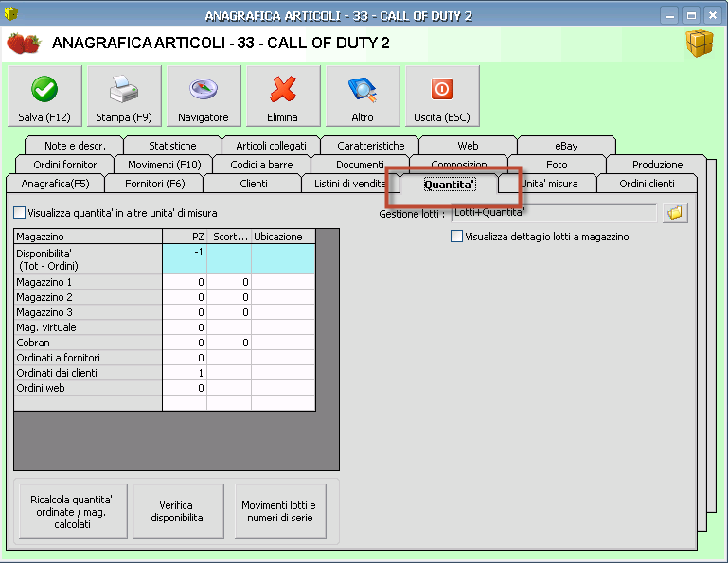Select the Quantita' tab
Viewport: 728px width, 563px height.
point(449,185)
